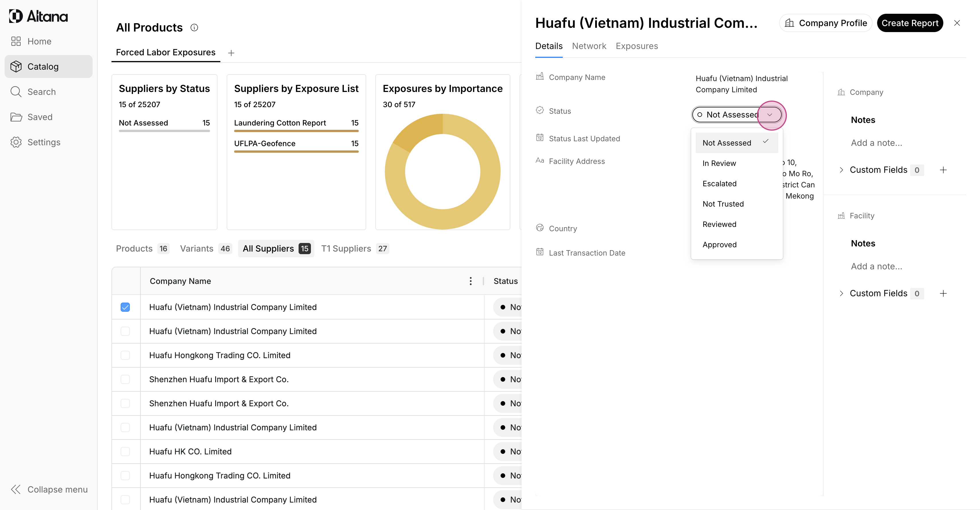Open Settings gear in sidebar
Viewport: 980px width, 510px height.
click(16, 142)
